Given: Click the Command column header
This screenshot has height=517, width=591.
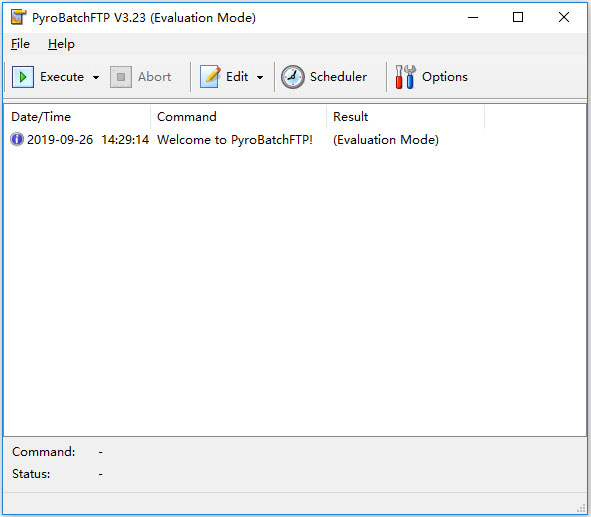Looking at the screenshot, I should (238, 117).
